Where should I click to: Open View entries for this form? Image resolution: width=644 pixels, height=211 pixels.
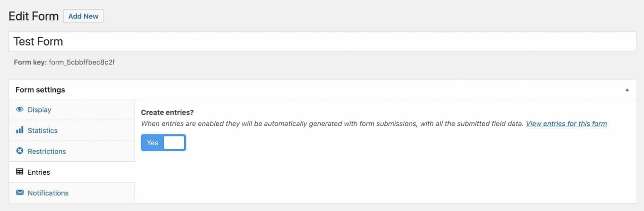[566, 124]
